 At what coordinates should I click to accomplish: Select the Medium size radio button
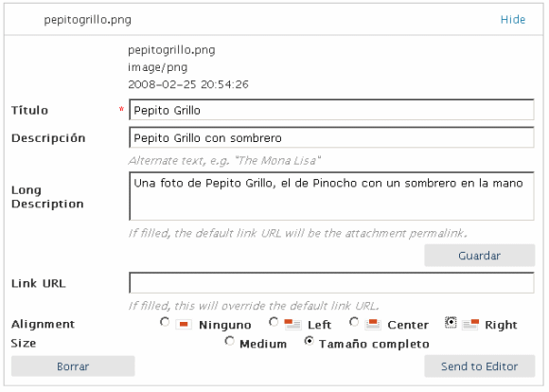point(229,341)
